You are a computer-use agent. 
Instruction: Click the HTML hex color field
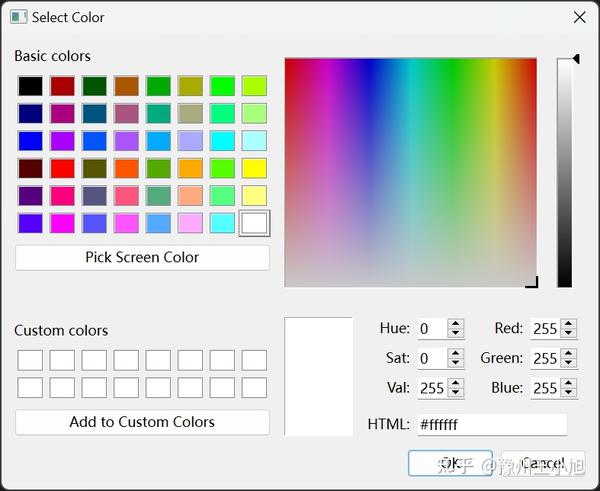click(x=492, y=424)
